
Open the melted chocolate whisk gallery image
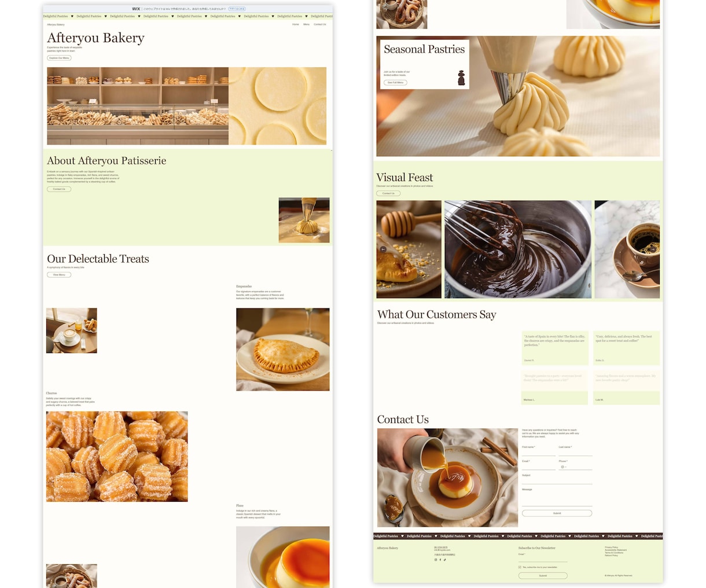pos(518,249)
